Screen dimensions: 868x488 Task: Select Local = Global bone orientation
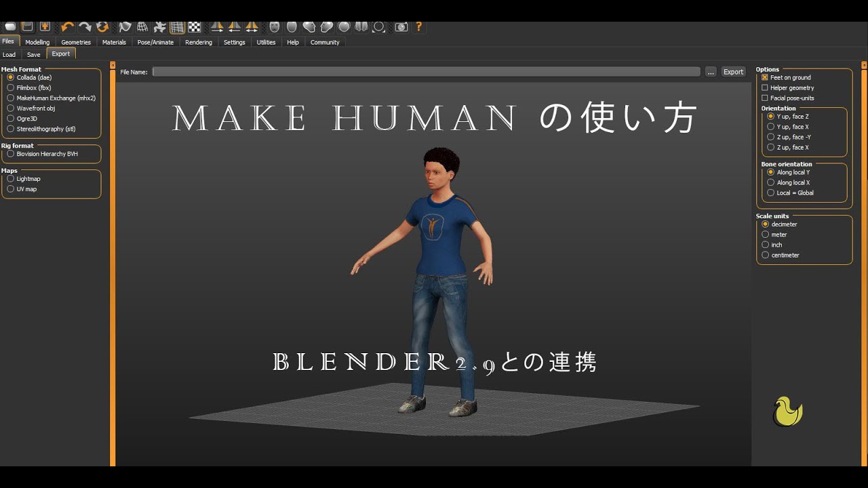pyautogui.click(x=791, y=192)
